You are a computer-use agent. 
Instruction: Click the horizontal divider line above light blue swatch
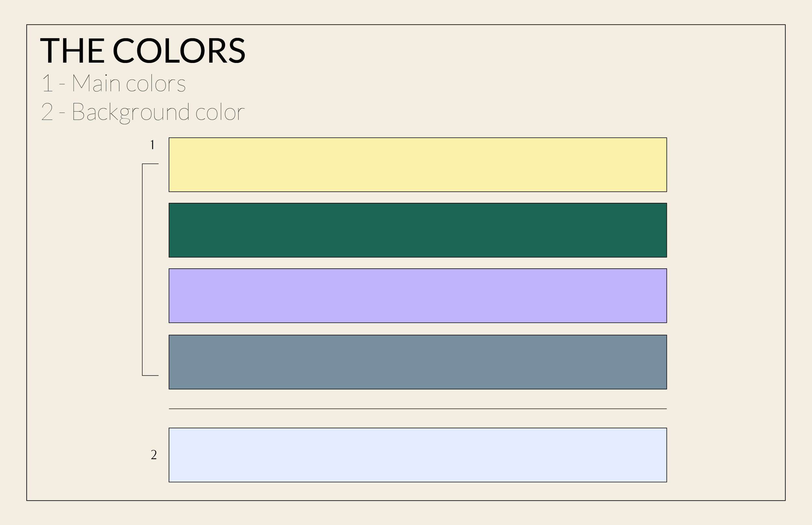[418, 409]
